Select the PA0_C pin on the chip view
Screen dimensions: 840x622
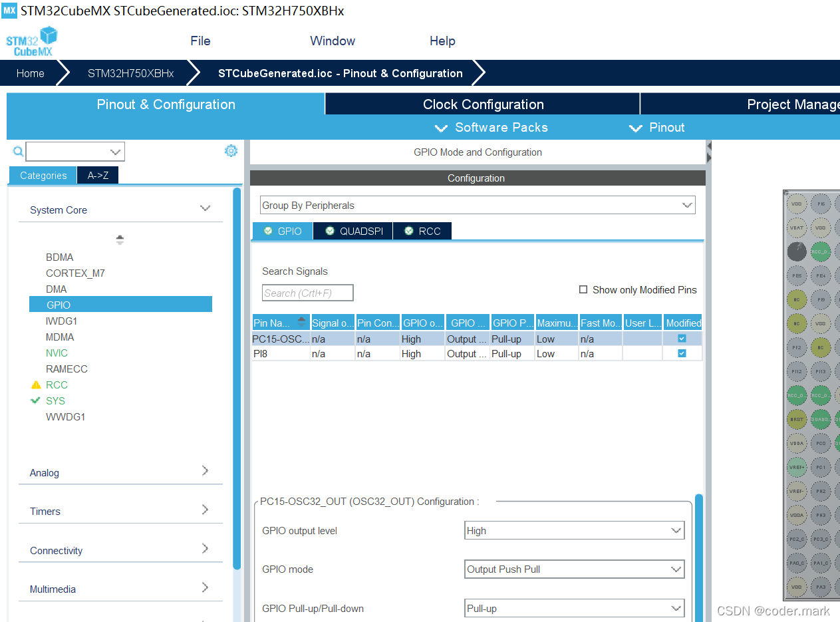[797, 563]
